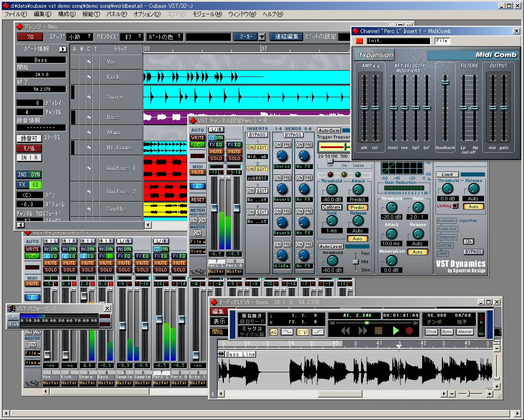Turn on insert slot 1 ON button

pyautogui.click(x=251, y=147)
